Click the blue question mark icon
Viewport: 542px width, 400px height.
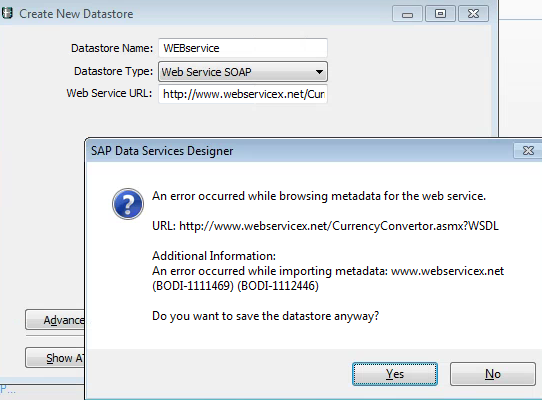(128, 204)
